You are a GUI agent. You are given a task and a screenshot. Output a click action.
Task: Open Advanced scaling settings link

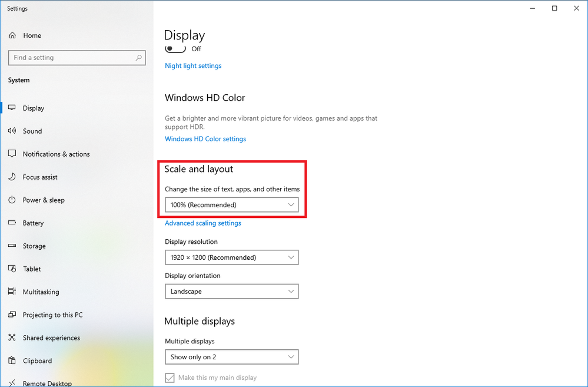pos(203,223)
